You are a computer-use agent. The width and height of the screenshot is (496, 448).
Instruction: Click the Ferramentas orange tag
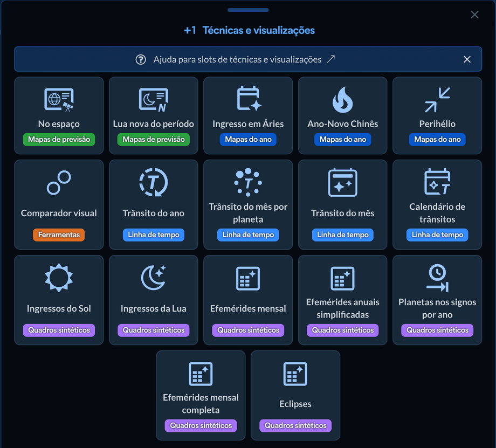[x=59, y=235]
